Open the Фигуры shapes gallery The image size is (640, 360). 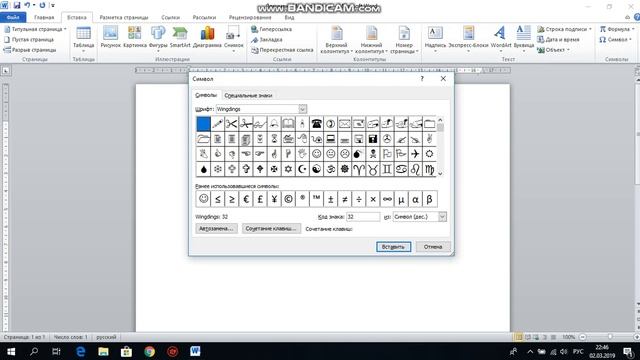[x=158, y=38]
